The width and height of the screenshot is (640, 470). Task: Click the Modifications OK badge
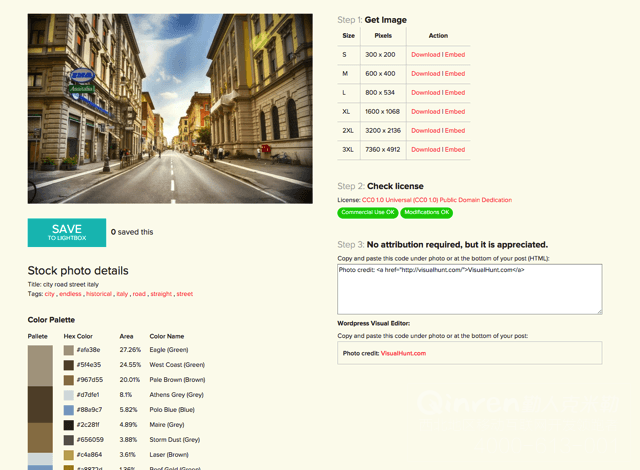coord(427,213)
